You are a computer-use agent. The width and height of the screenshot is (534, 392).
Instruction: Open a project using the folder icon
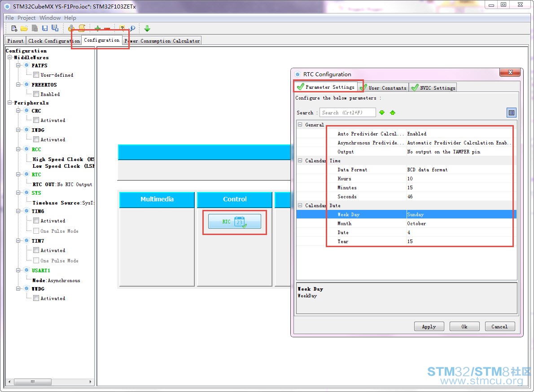[24, 29]
